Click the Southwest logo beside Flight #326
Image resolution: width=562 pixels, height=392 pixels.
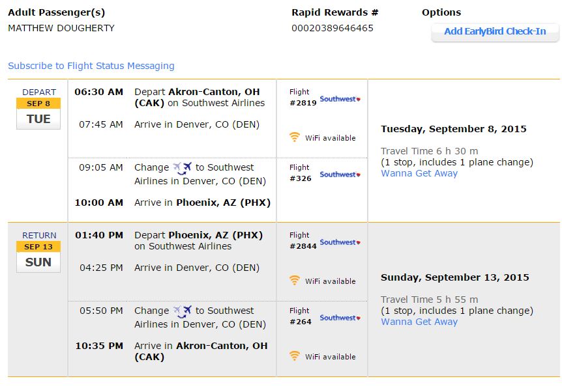coord(340,175)
